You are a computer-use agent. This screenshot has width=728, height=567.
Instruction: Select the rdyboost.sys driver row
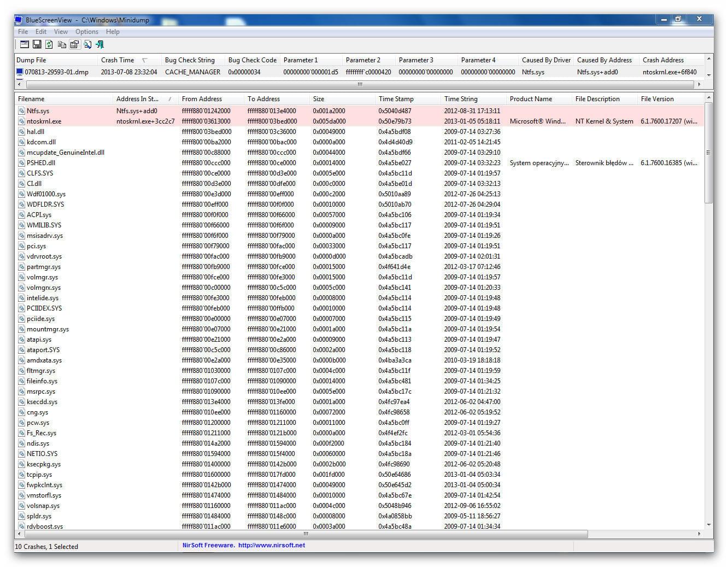point(360,526)
